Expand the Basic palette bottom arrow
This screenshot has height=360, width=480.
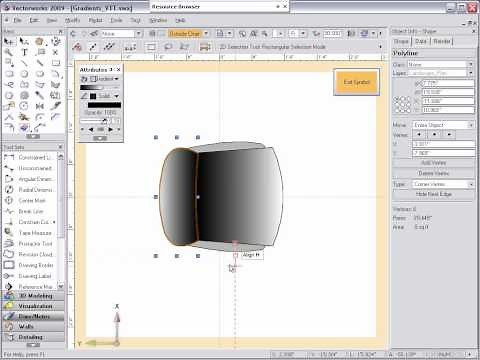(33, 136)
